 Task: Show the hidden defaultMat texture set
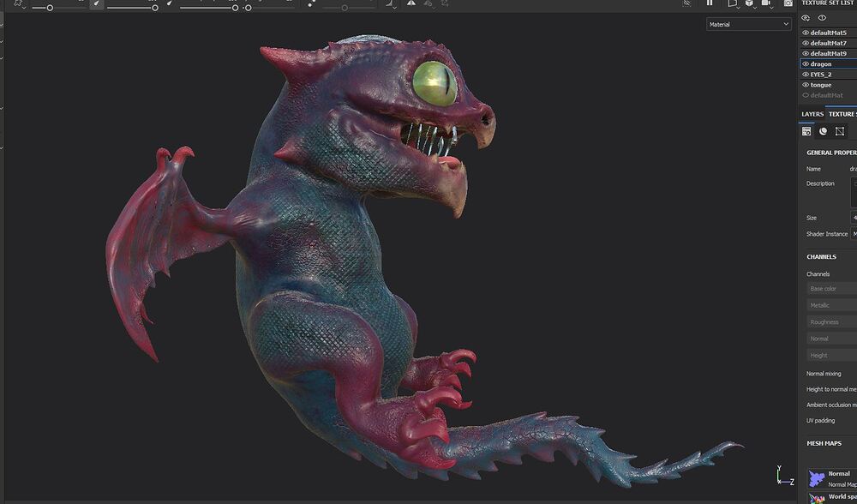pos(805,95)
